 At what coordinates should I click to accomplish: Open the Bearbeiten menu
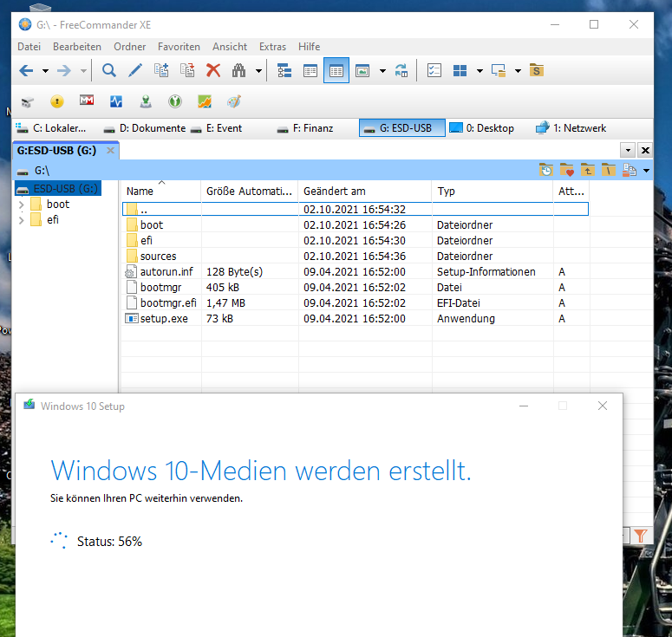click(x=77, y=47)
